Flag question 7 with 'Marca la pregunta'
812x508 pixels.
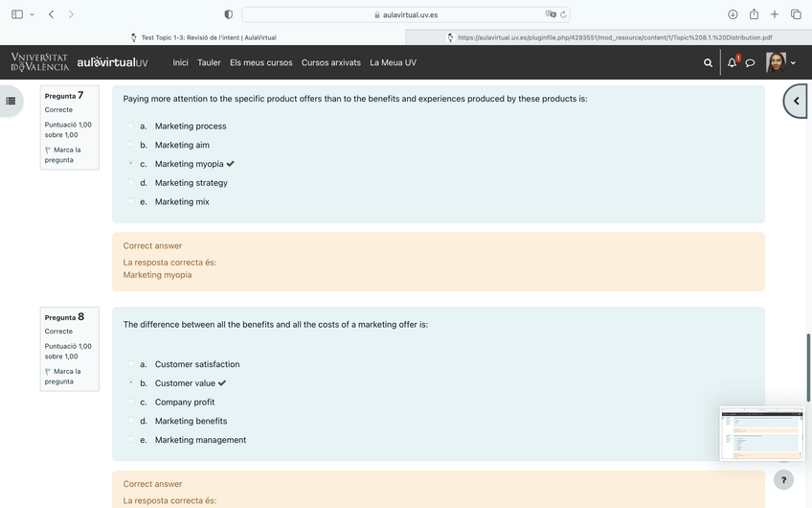pos(63,155)
